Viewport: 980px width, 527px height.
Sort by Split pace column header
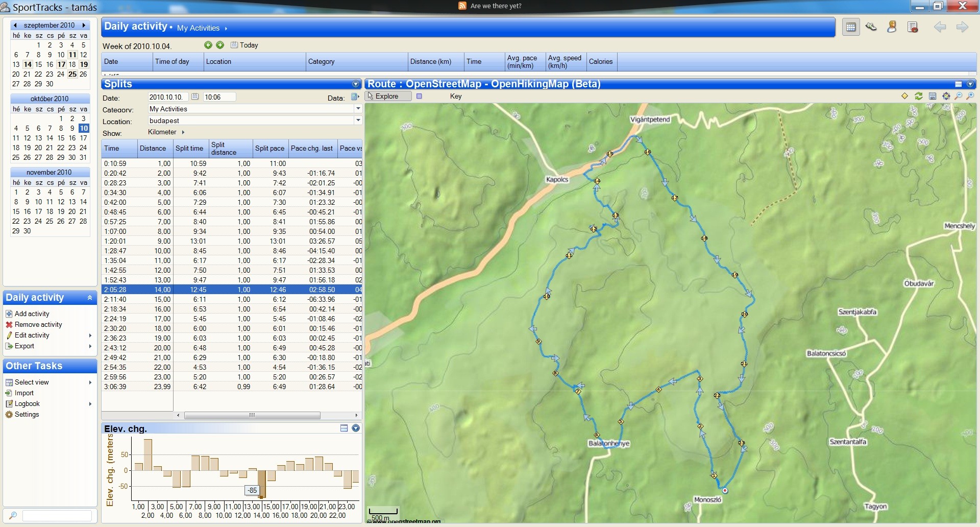(271, 148)
